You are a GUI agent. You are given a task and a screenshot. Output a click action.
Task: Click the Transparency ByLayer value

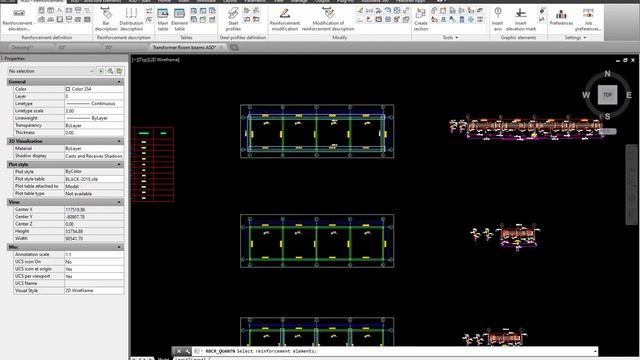[94, 125]
